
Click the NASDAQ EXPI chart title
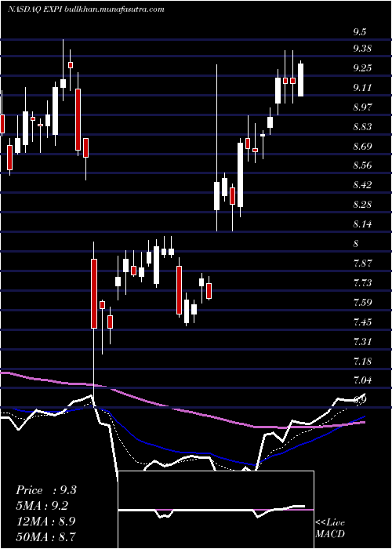click(x=85, y=9)
